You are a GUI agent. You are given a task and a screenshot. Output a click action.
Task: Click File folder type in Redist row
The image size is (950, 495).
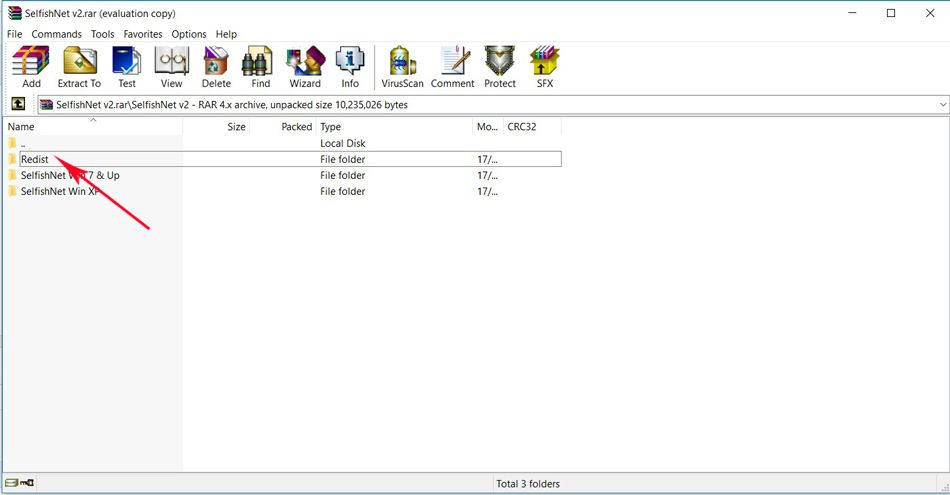342,159
